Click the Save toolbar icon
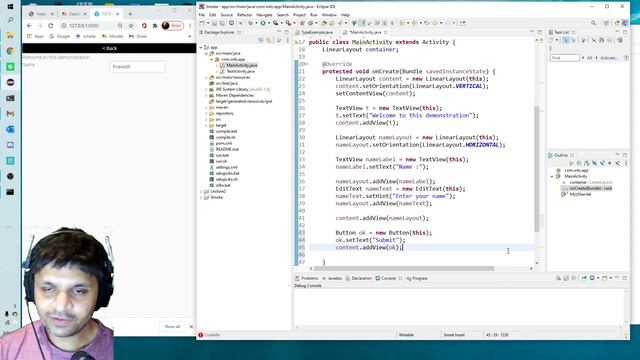640x360 pixels. click(x=214, y=23)
